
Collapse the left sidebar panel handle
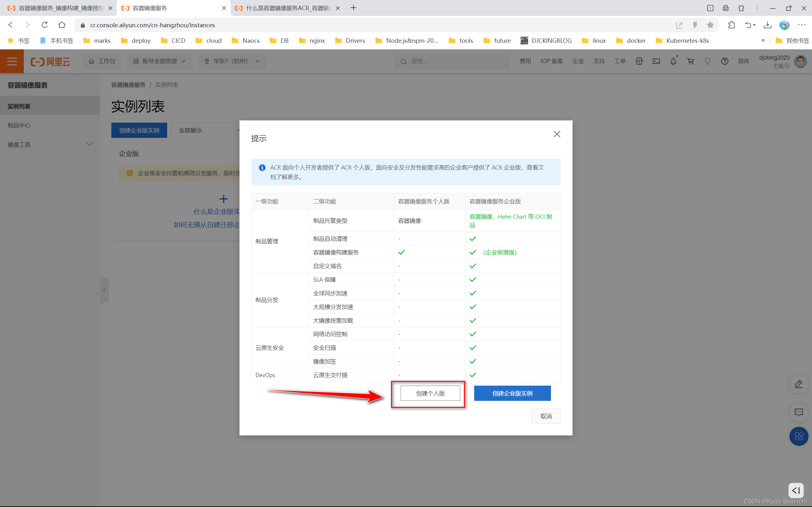[104, 290]
